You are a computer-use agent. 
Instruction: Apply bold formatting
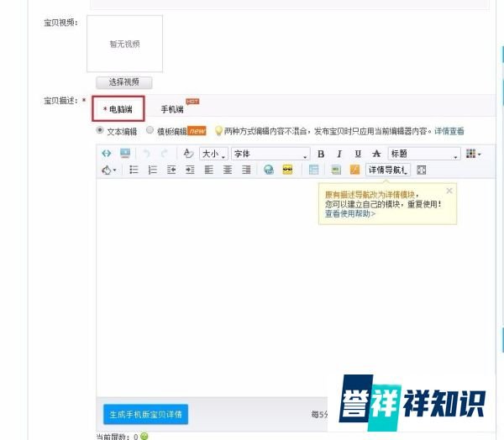click(x=321, y=154)
